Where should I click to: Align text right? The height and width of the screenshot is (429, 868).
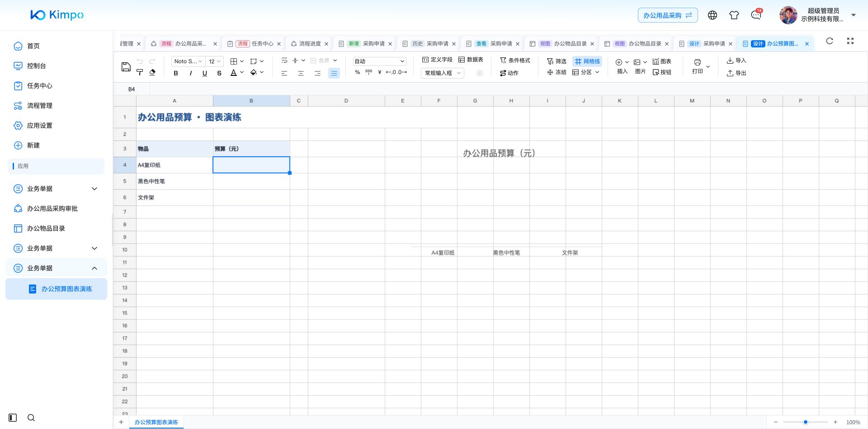pyautogui.click(x=317, y=73)
